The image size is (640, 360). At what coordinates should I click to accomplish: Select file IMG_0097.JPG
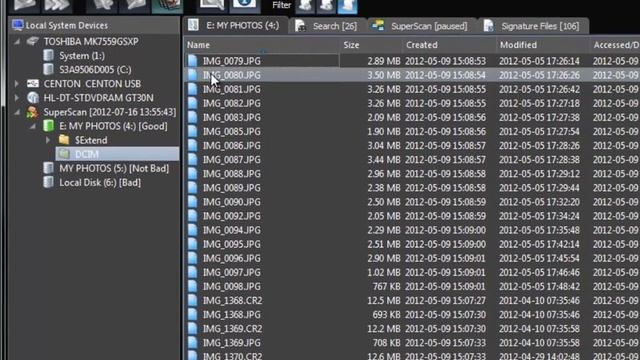click(231, 272)
